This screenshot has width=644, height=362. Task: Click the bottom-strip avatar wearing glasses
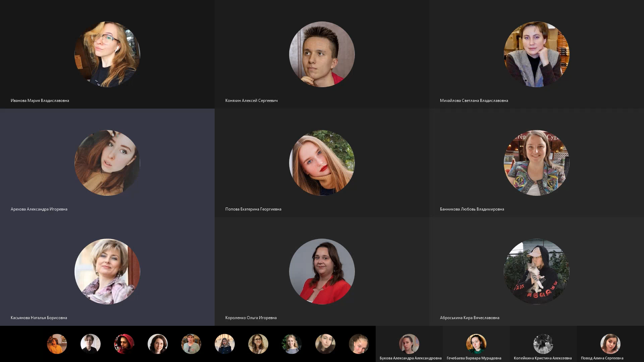(x=258, y=344)
